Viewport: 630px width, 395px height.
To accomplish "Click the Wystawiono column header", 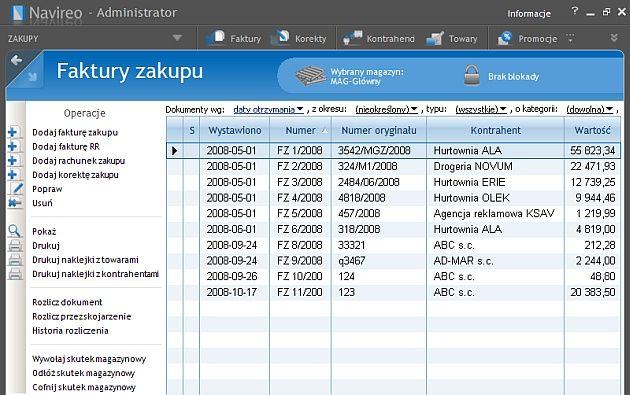I will point(235,130).
